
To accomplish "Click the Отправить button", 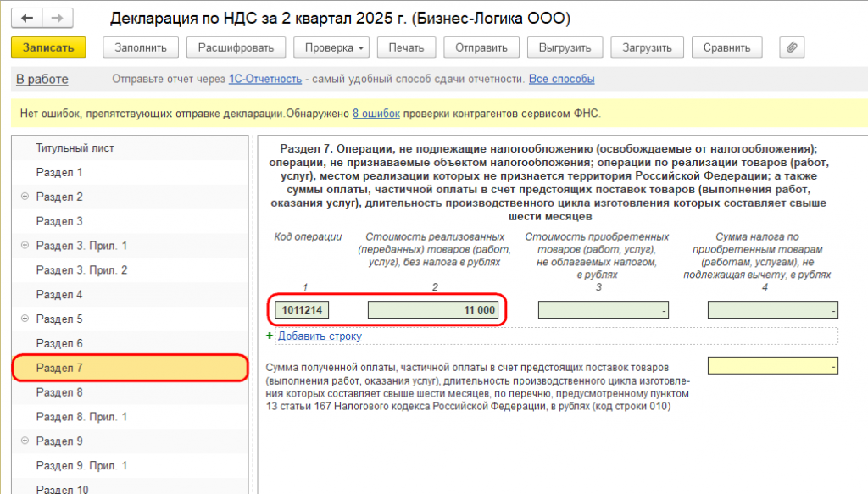I will pos(481,47).
